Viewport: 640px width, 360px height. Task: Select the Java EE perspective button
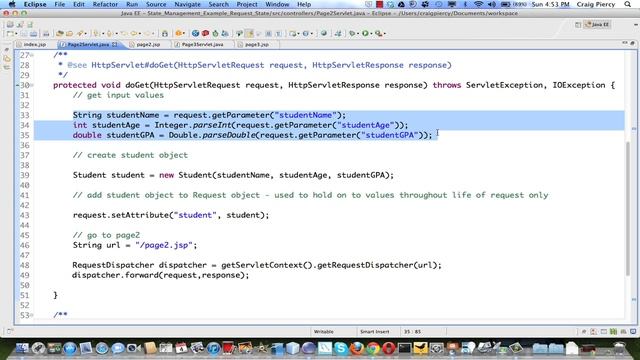tap(597, 24)
